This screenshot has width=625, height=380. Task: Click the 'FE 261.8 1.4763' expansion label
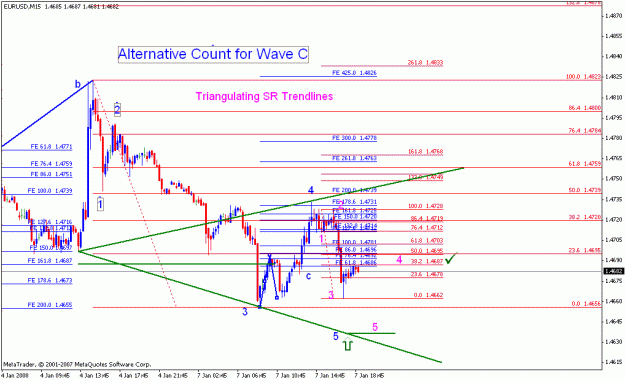point(354,158)
